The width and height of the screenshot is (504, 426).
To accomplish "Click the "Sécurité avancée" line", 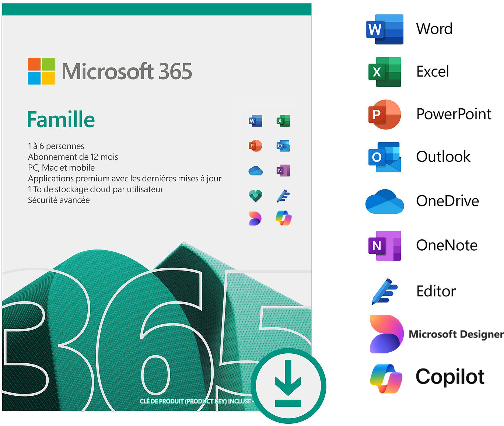I will pyautogui.click(x=59, y=200).
